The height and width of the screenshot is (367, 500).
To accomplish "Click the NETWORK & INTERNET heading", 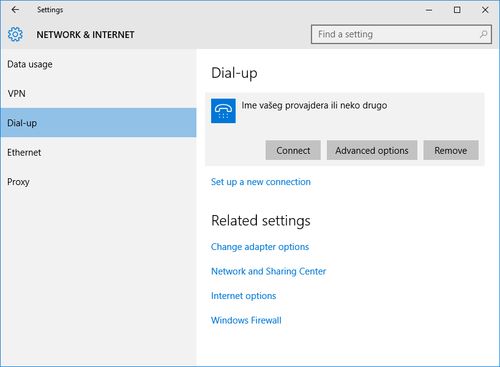I will (x=85, y=35).
